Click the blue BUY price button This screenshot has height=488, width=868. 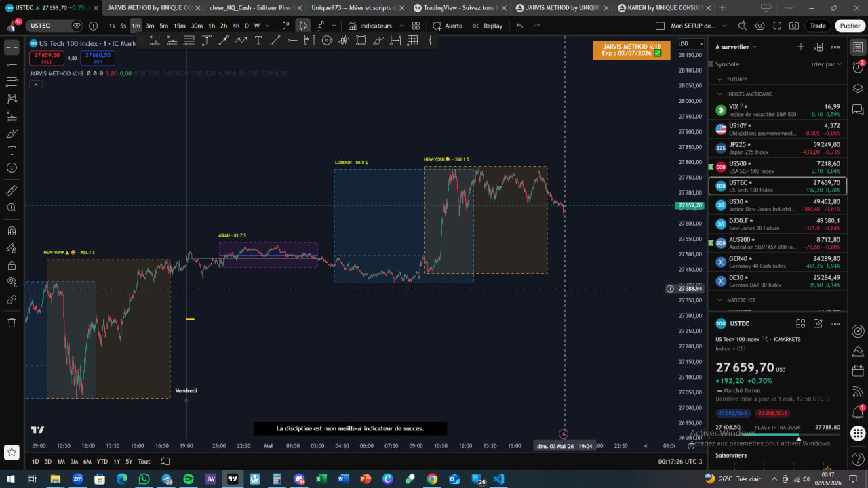[98, 58]
